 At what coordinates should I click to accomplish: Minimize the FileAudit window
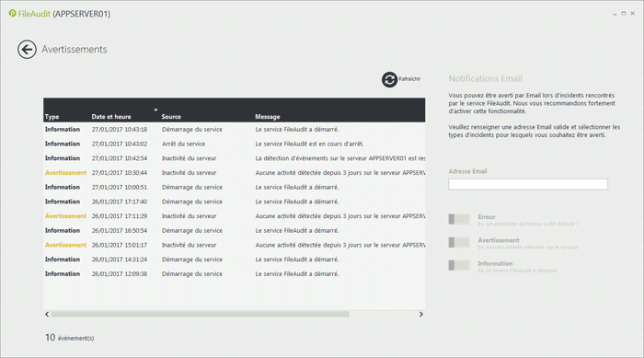click(x=615, y=14)
